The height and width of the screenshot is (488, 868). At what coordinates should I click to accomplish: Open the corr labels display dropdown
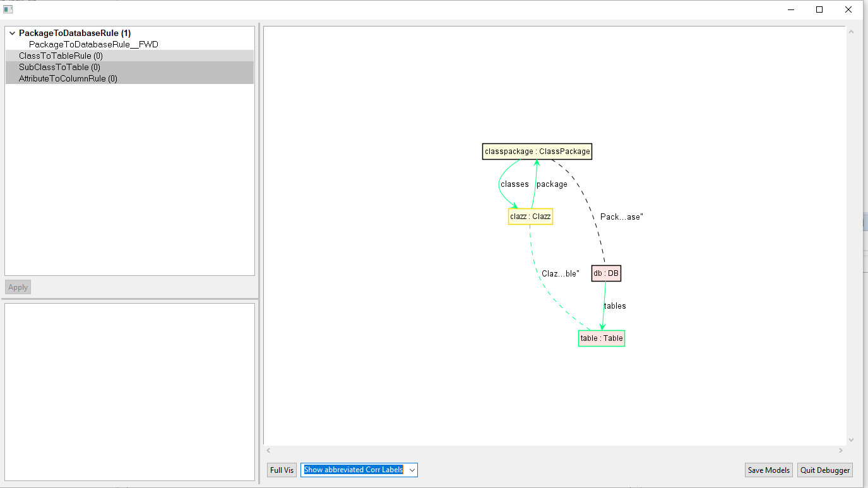pyautogui.click(x=412, y=470)
